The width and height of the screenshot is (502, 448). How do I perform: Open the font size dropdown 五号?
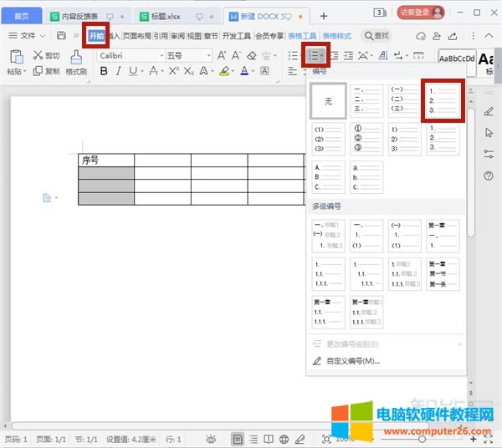187,55
